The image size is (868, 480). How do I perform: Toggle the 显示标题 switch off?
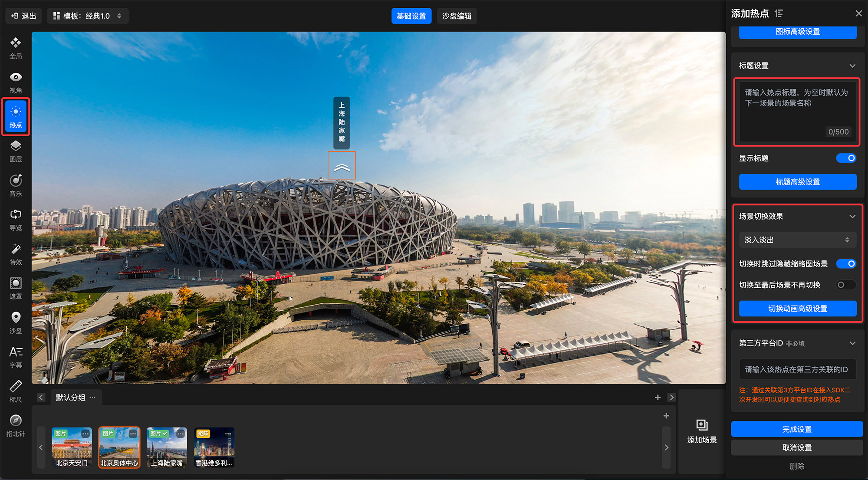click(x=846, y=158)
